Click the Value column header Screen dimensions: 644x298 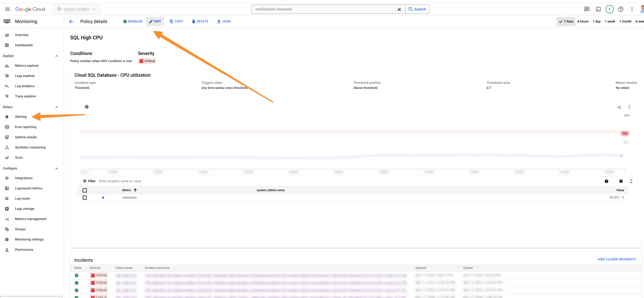click(x=620, y=190)
